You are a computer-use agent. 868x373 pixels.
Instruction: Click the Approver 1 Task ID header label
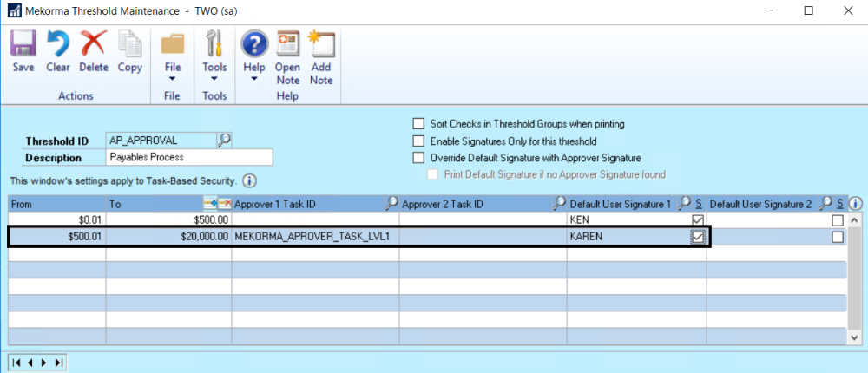coord(275,204)
